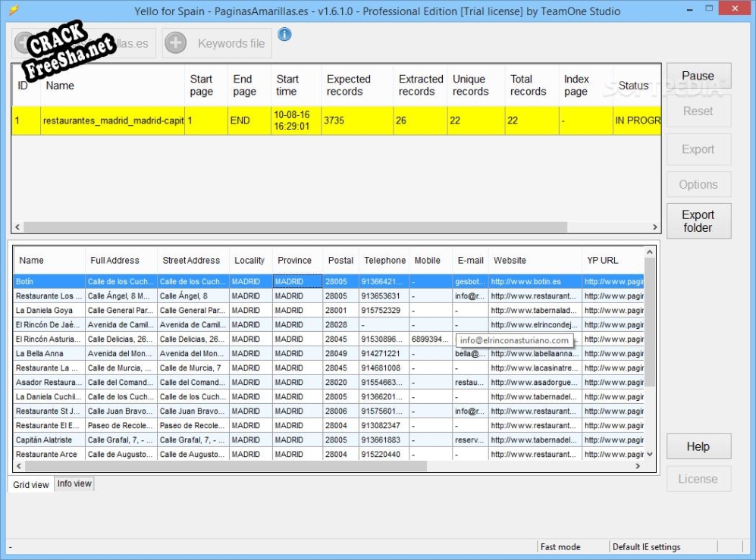Sort results by Postal column header
756x560 pixels.
[x=340, y=260]
